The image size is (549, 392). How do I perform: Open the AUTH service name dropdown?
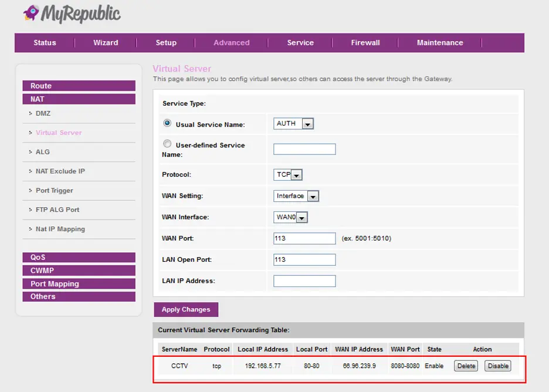point(294,124)
